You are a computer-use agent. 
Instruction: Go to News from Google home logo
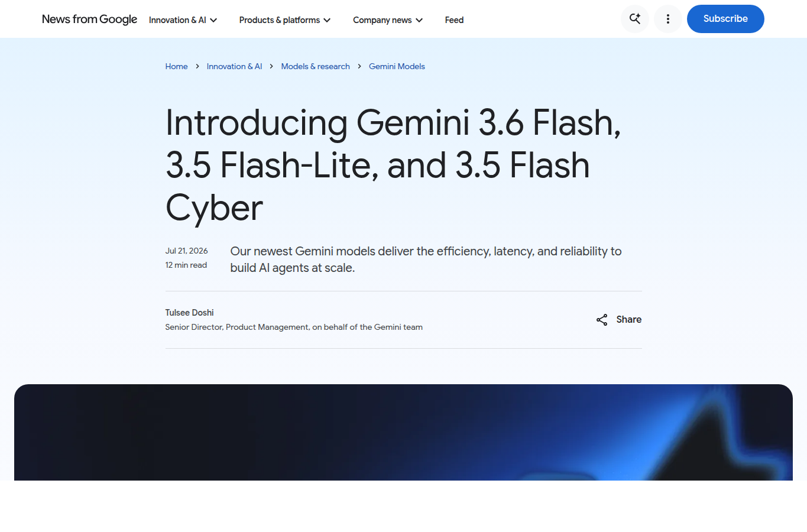89,20
